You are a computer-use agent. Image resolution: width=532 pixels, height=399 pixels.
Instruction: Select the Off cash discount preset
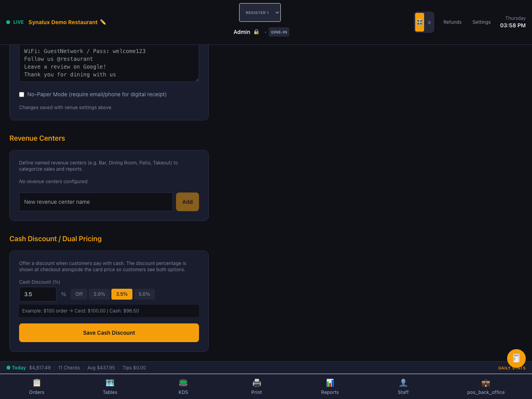(x=79, y=294)
